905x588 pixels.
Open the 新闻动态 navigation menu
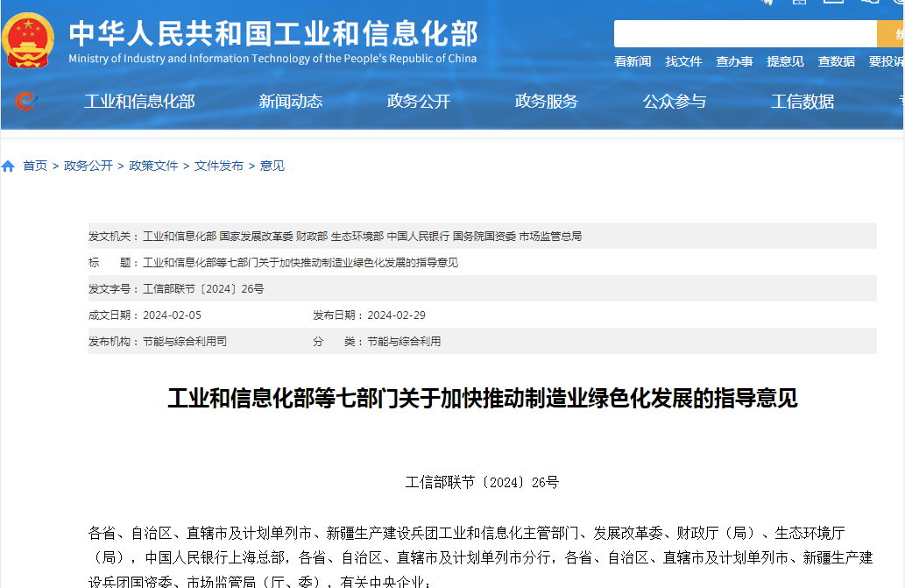(290, 102)
